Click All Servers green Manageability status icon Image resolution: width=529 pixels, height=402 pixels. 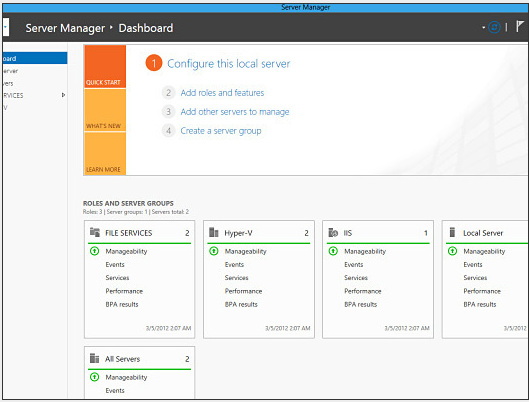pyautogui.click(x=94, y=377)
